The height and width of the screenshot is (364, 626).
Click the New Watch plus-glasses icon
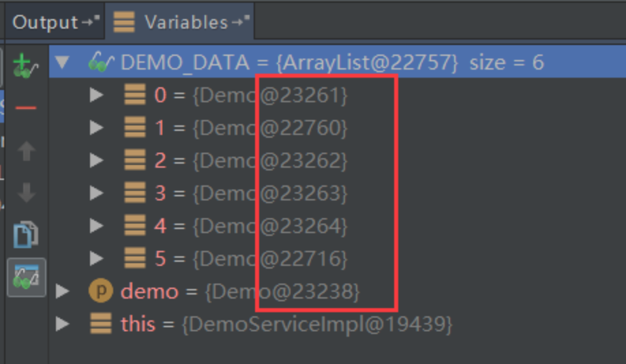(25, 65)
